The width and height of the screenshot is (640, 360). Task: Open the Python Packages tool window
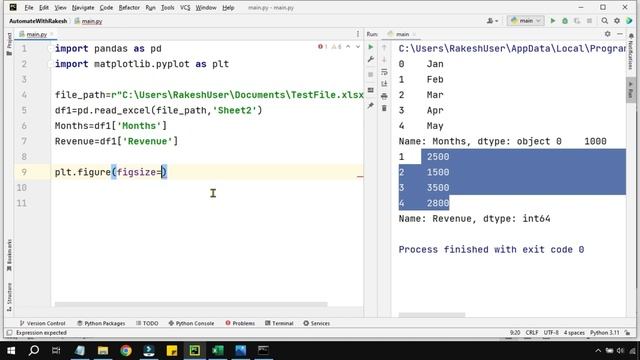click(x=101, y=323)
